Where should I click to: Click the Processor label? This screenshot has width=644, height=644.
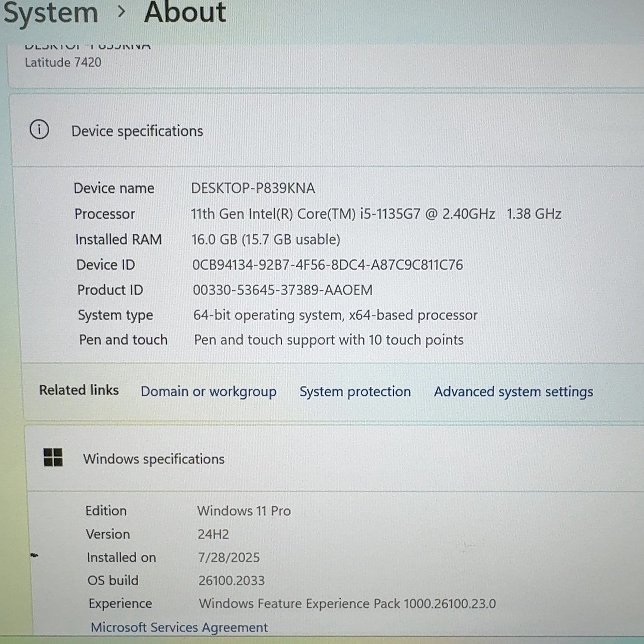(105, 214)
